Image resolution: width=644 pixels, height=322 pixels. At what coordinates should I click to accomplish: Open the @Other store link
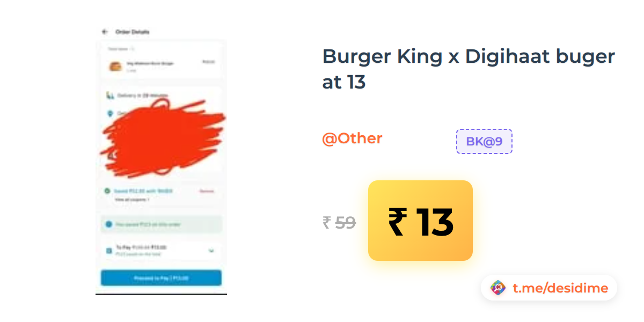pos(352,138)
